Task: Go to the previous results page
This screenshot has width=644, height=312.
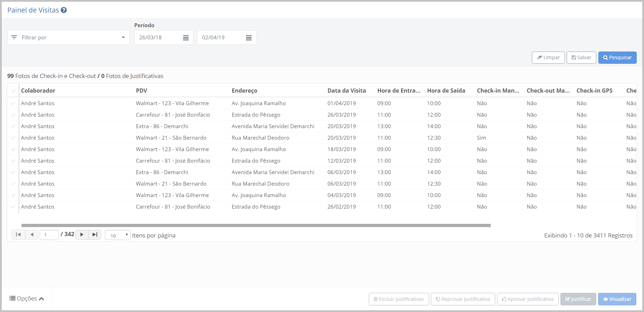Action: coord(32,235)
